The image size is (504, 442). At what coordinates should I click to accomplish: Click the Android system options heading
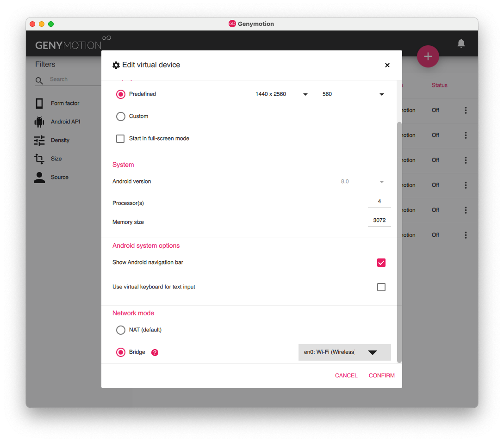(x=146, y=246)
